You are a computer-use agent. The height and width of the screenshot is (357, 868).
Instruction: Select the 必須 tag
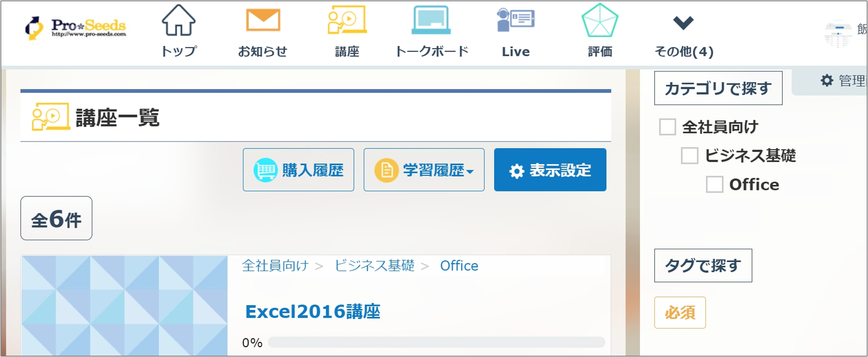(680, 312)
